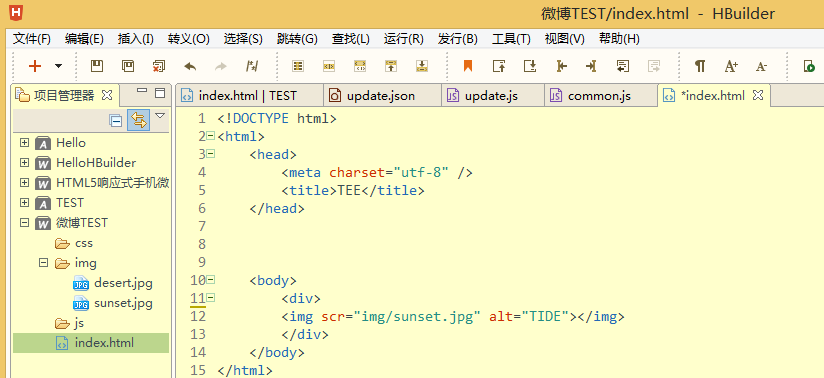Click the Save All toolbar icon
This screenshot has width=824, height=378.
128,66
